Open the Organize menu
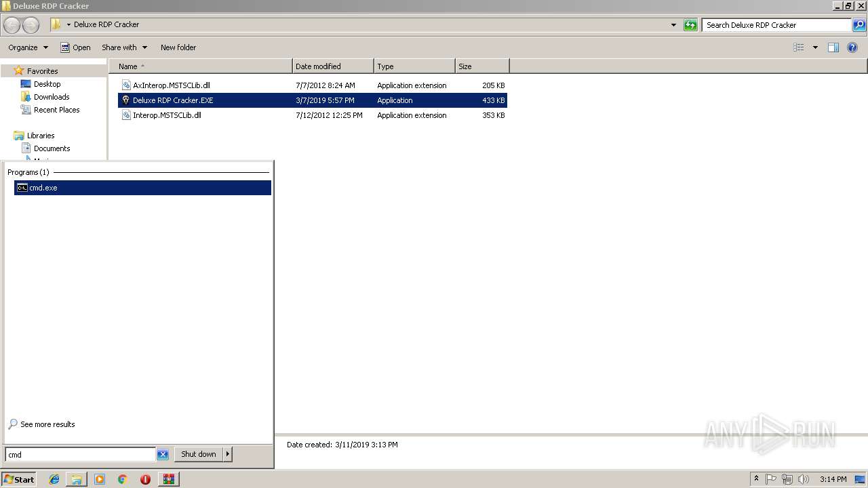This screenshot has height=488, width=868. [x=28, y=47]
